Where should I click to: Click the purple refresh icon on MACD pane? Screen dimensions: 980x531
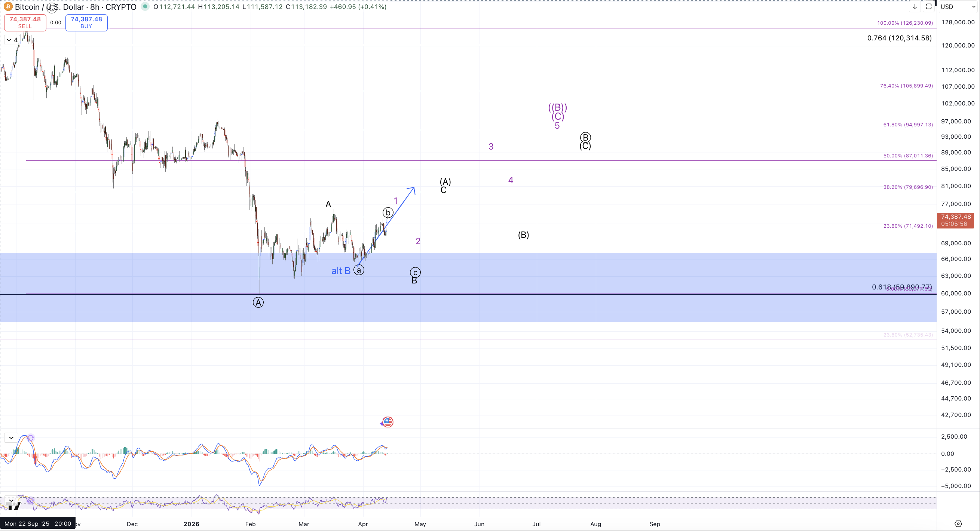(x=31, y=438)
